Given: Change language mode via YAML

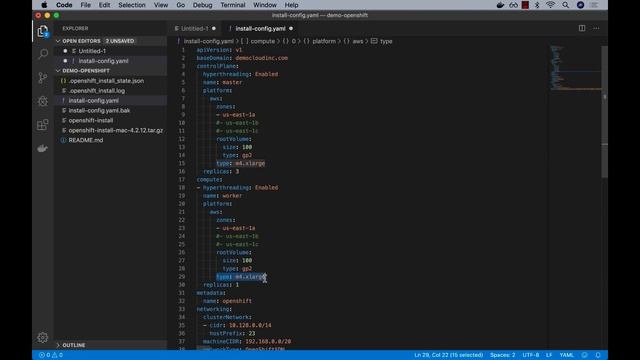Looking at the screenshot, I should (x=567, y=355).
